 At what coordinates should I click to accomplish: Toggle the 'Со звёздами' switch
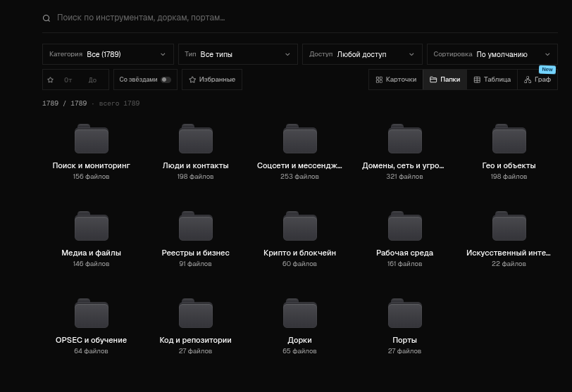coord(166,80)
